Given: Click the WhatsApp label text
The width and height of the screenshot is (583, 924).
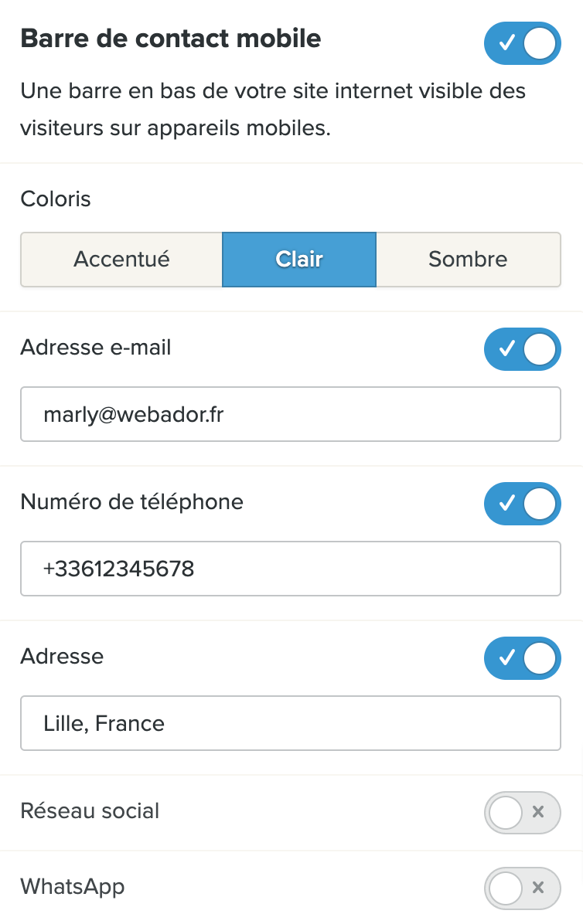Looking at the screenshot, I should pyautogui.click(x=73, y=887).
